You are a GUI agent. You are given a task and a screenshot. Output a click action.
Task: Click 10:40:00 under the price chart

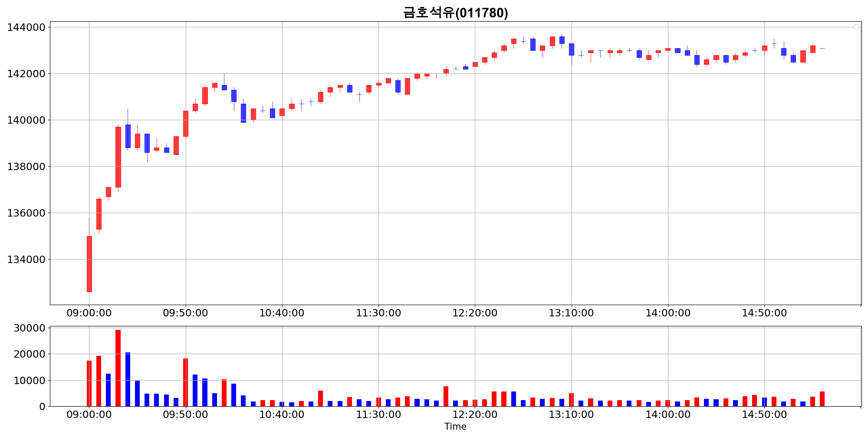pyautogui.click(x=282, y=313)
